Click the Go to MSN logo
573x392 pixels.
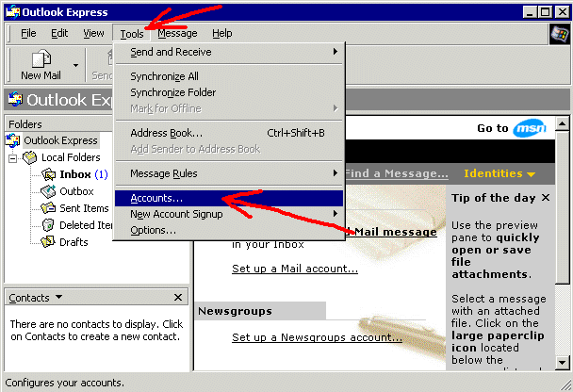[x=530, y=128]
